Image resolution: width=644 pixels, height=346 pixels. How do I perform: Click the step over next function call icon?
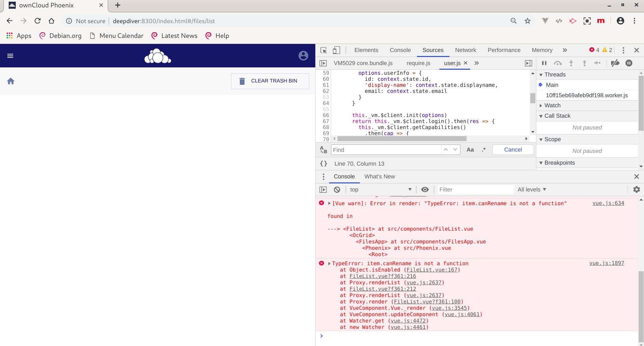[558, 63]
